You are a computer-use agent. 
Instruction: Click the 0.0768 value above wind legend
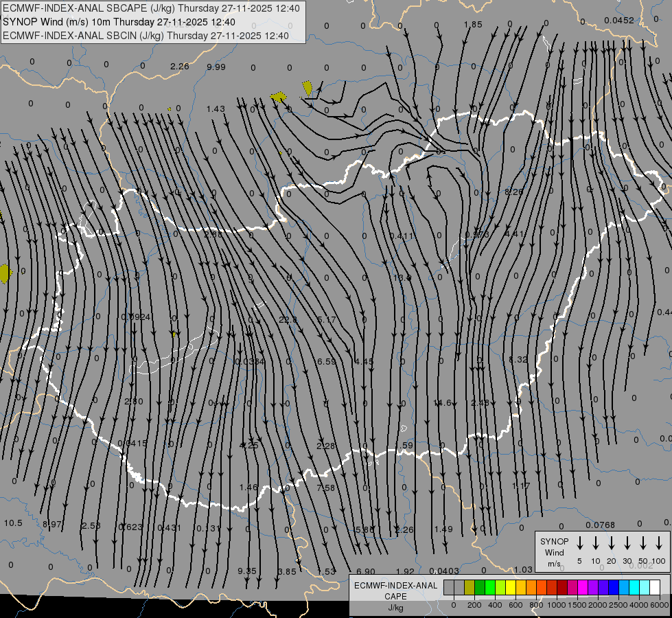coord(600,525)
